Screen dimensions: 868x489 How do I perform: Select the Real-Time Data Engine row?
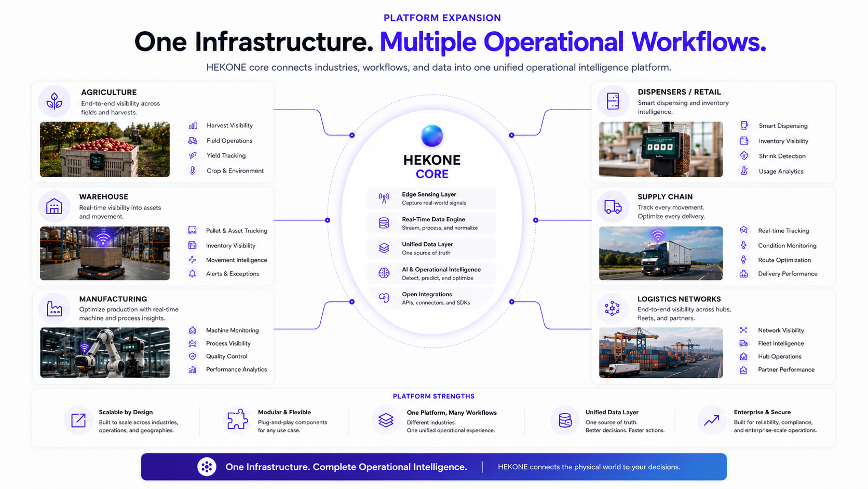pyautogui.click(x=431, y=223)
